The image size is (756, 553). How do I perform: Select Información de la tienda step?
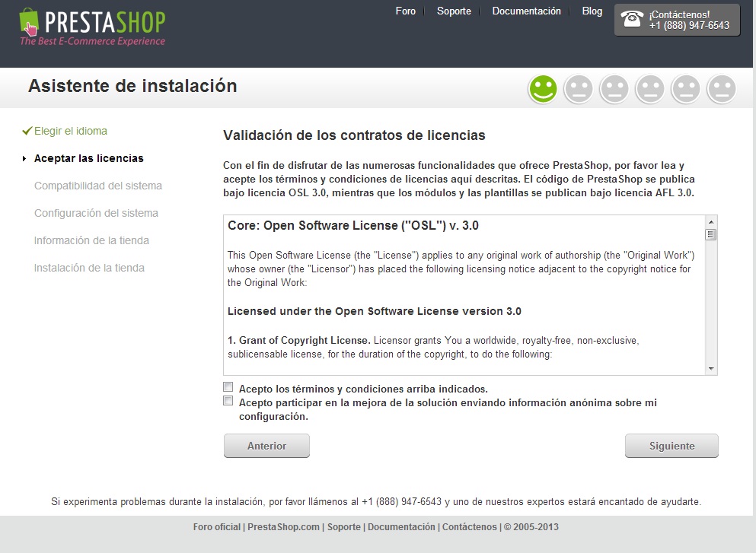pos(91,240)
